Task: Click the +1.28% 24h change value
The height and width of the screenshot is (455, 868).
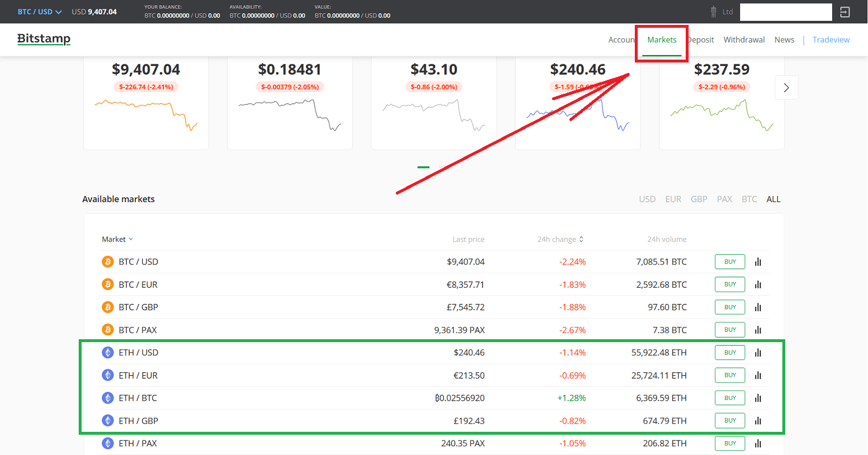Action: pos(572,398)
